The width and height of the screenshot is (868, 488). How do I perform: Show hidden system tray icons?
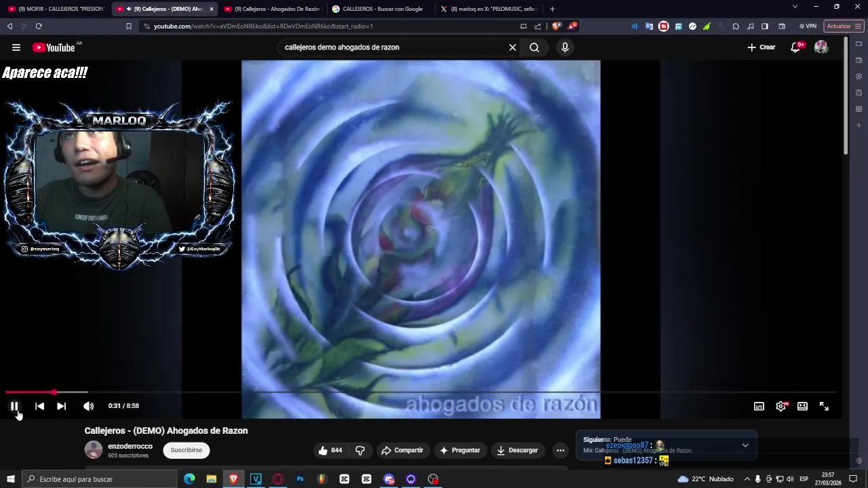pos(747,479)
